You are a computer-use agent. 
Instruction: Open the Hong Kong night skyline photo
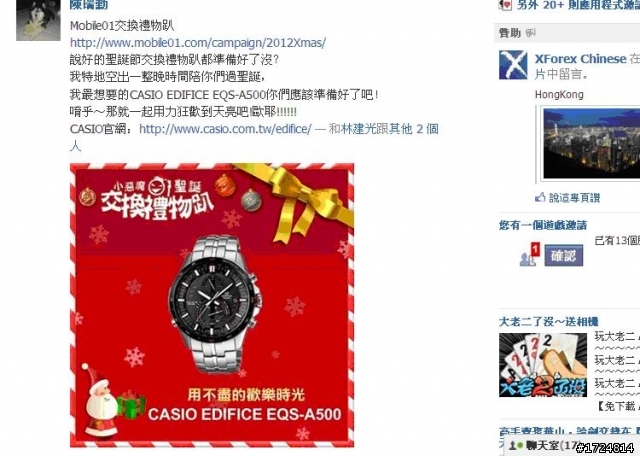click(591, 143)
